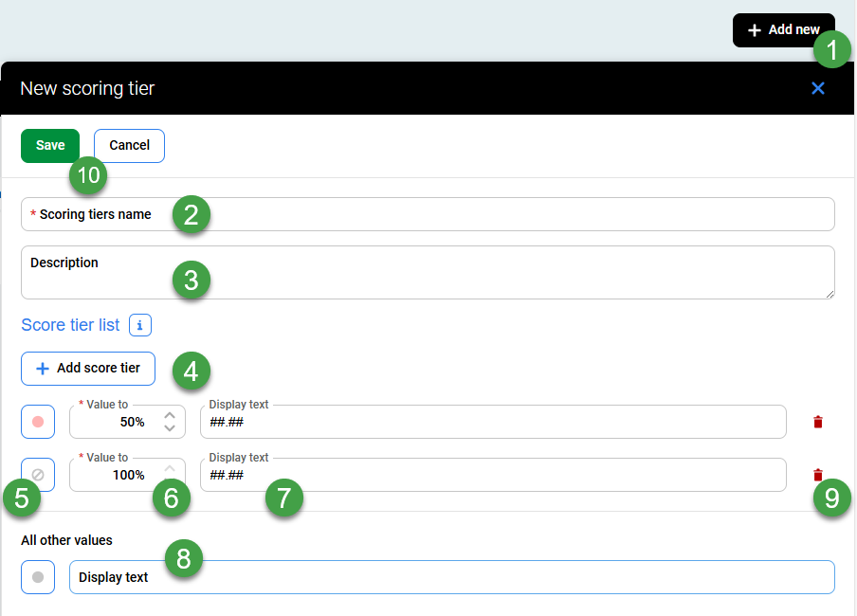The height and width of the screenshot is (616, 857).
Task: Increase the 100% value with up arrow
Action: (x=170, y=468)
